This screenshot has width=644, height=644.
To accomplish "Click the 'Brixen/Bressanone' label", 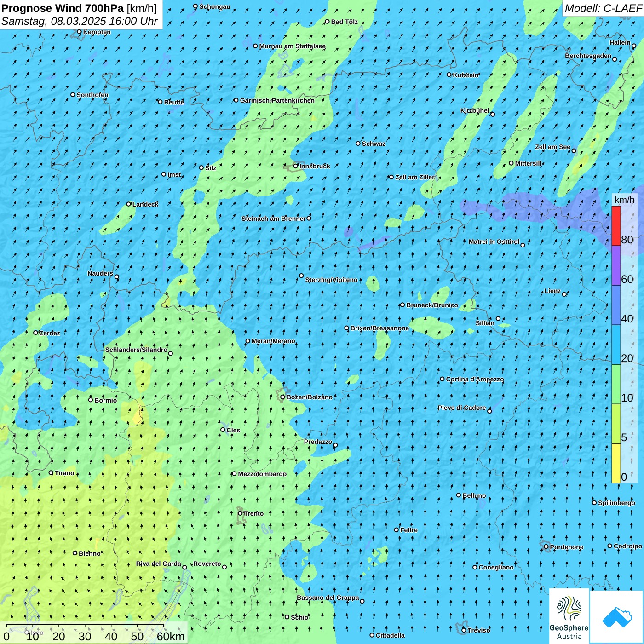I will tap(379, 328).
